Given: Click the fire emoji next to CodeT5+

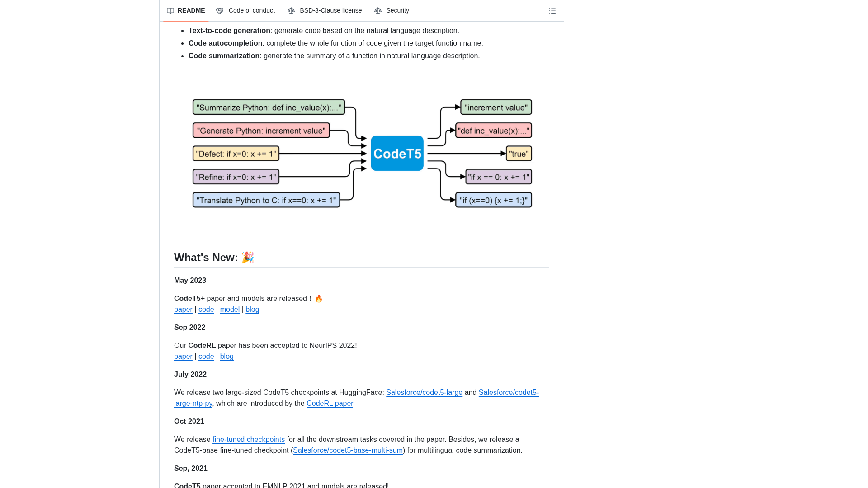Looking at the screenshot, I should point(319,298).
